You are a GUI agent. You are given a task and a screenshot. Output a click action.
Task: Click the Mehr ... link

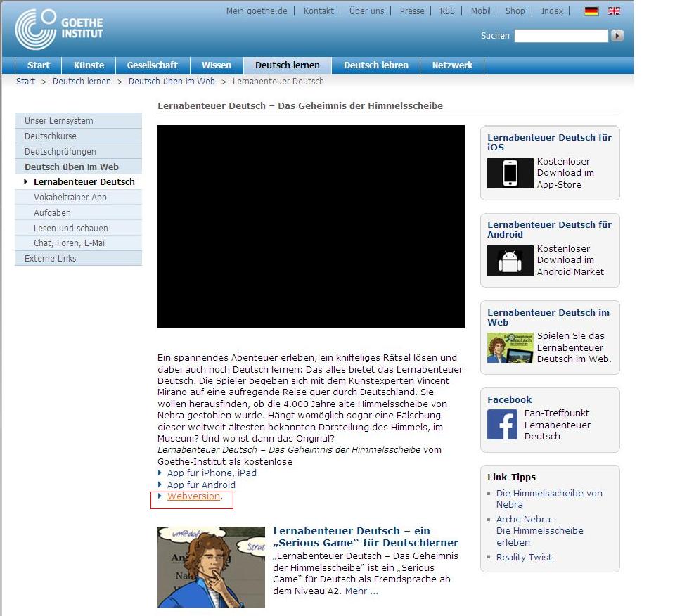(x=361, y=591)
